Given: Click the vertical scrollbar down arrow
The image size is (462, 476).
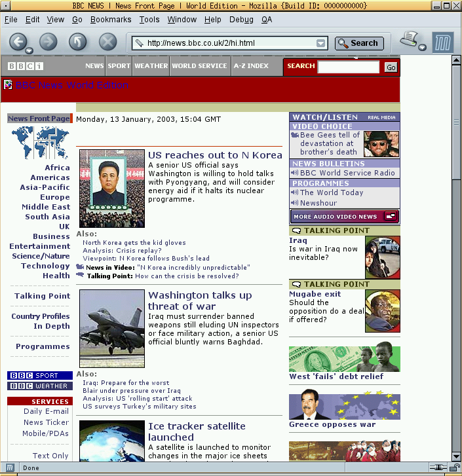Looking at the screenshot, I should coord(456,456).
